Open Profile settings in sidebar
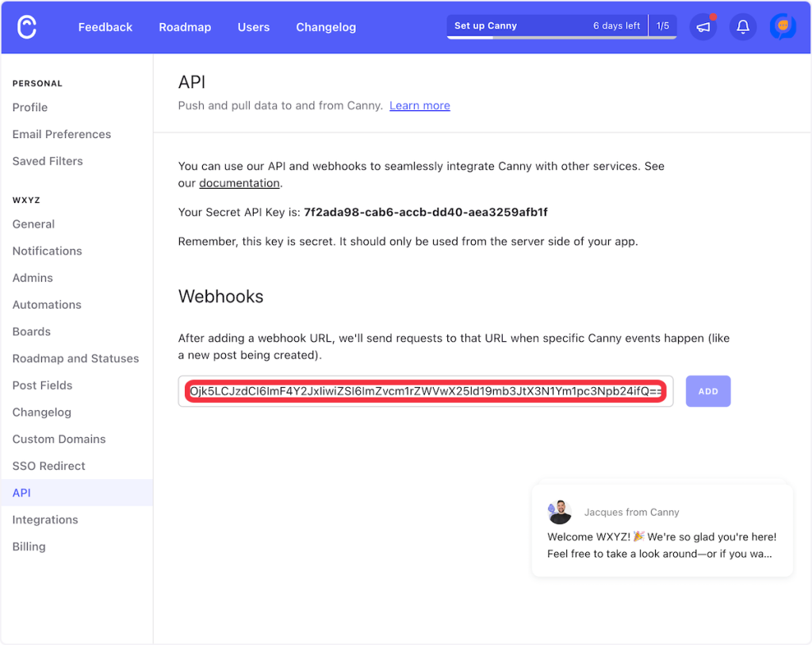812x645 pixels. 30,107
